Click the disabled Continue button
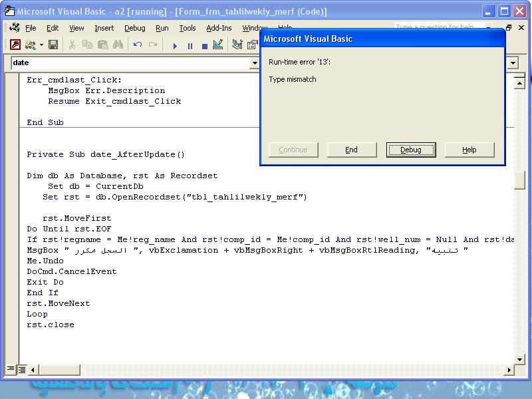This screenshot has width=532, height=399. (x=293, y=150)
